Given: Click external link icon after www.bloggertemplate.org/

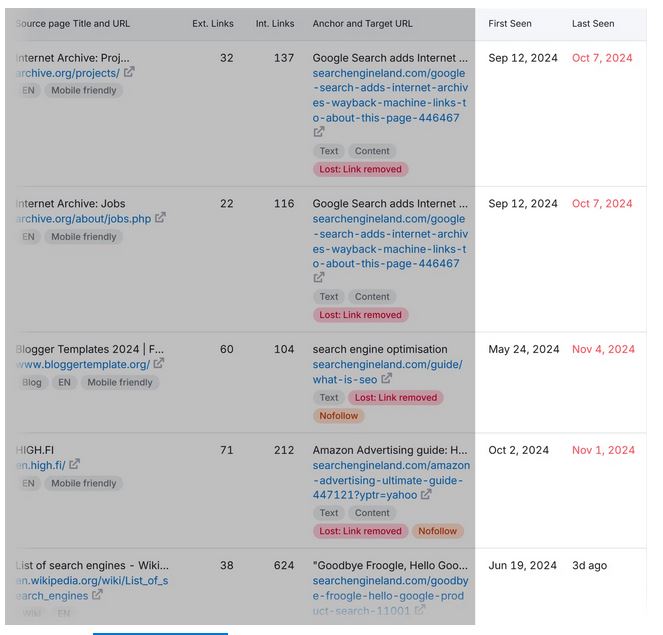Looking at the screenshot, I should pyautogui.click(x=159, y=364).
